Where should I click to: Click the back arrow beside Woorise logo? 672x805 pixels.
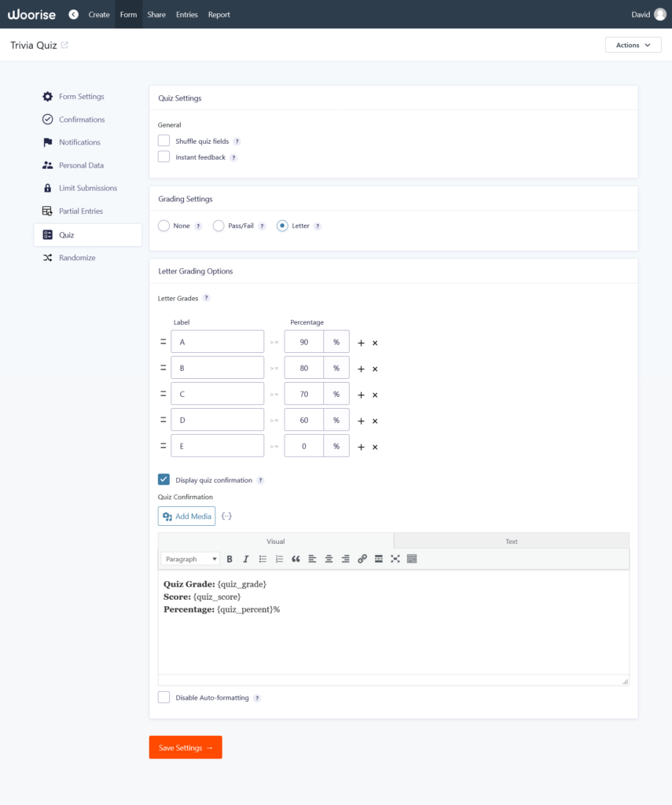pyautogui.click(x=74, y=14)
